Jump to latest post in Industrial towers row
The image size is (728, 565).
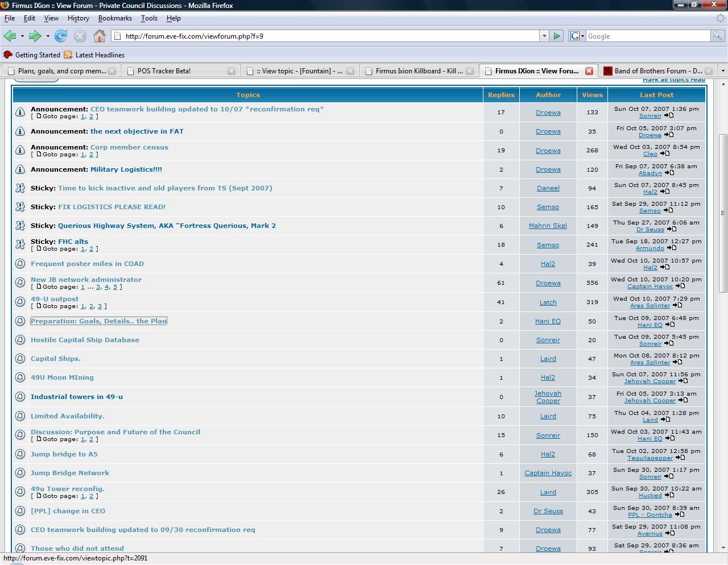(x=683, y=400)
